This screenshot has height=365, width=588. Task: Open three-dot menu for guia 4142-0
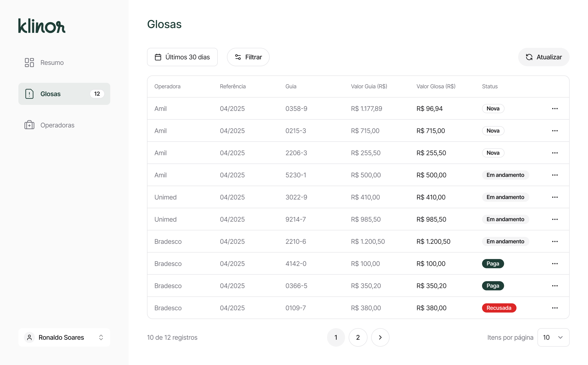click(554, 264)
